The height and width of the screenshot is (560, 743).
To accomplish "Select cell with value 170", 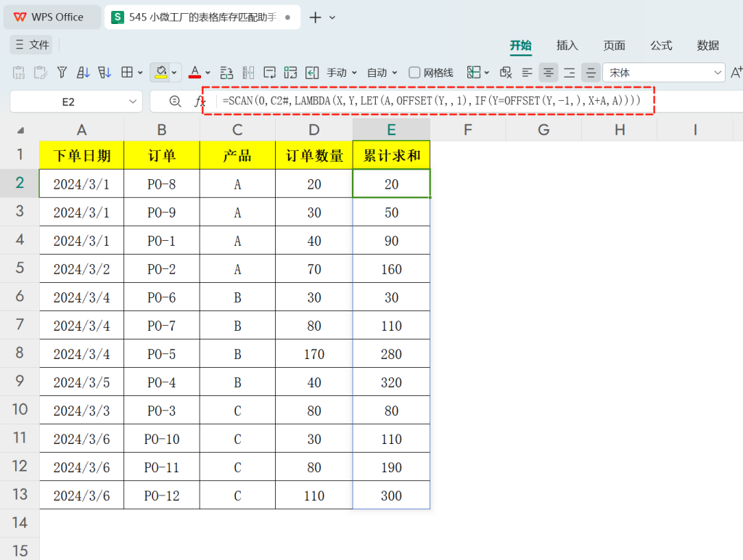I will 314,354.
